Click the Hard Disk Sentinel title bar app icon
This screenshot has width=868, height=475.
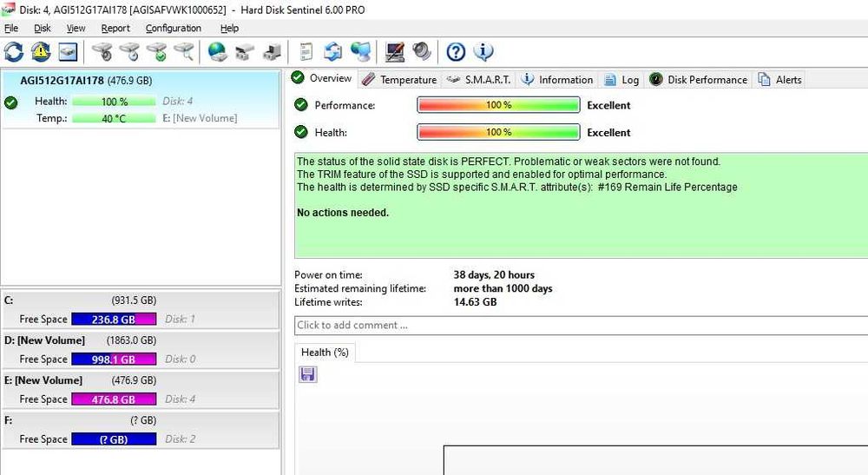(8, 10)
